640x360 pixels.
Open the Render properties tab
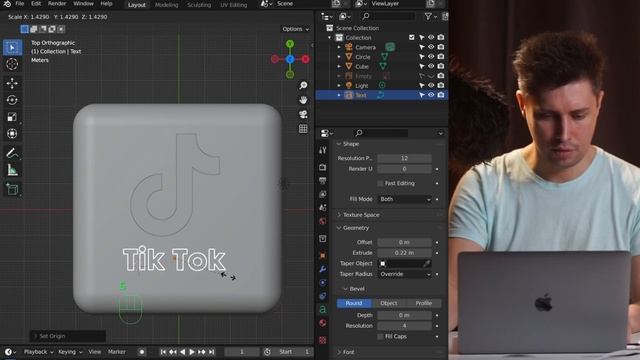coord(322,167)
